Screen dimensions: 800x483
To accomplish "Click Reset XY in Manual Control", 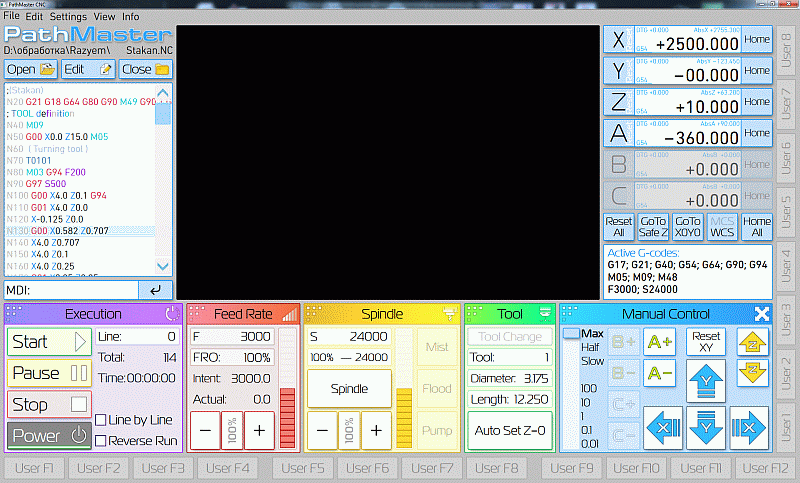I will [x=706, y=342].
